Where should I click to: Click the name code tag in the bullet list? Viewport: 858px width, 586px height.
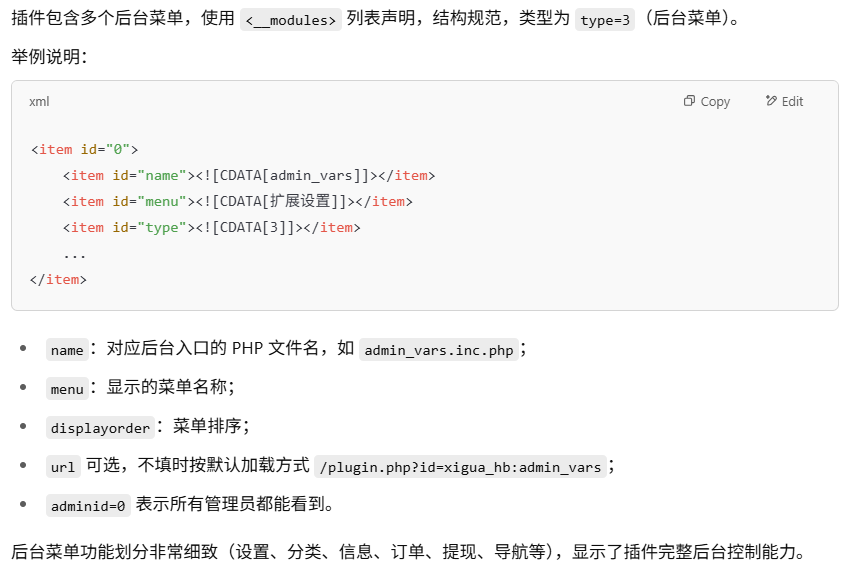coord(67,350)
